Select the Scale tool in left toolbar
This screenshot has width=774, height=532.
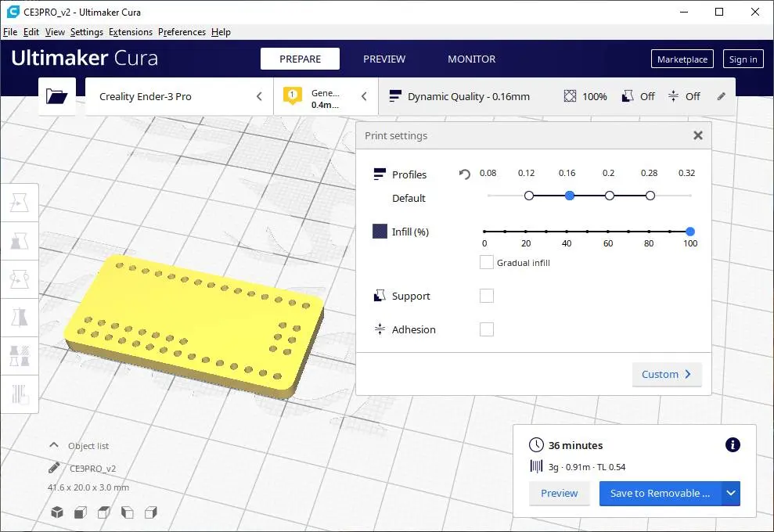(20, 241)
